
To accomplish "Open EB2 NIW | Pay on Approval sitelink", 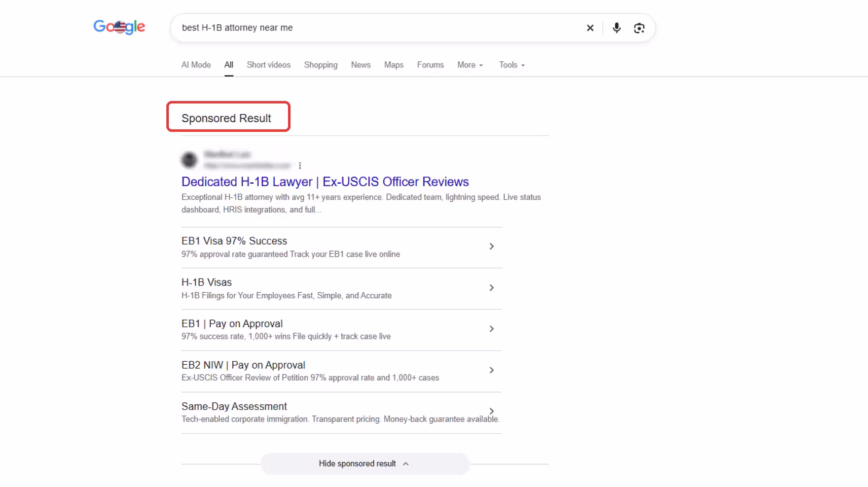I will (x=243, y=365).
